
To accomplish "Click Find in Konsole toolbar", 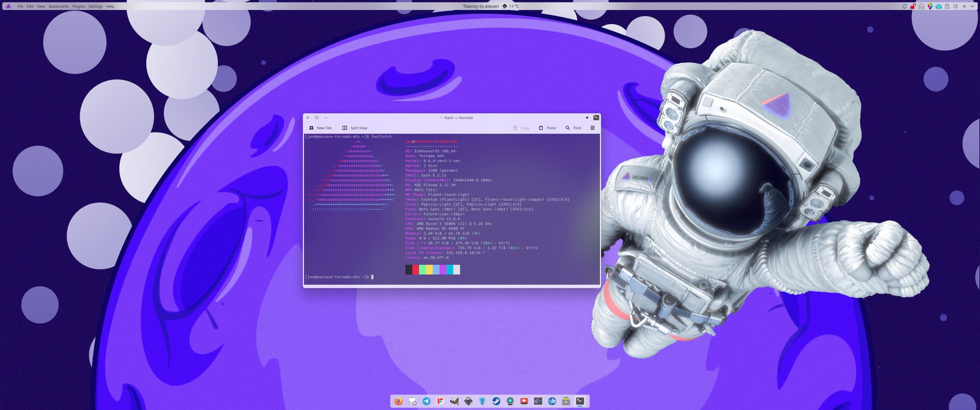I will (x=573, y=128).
